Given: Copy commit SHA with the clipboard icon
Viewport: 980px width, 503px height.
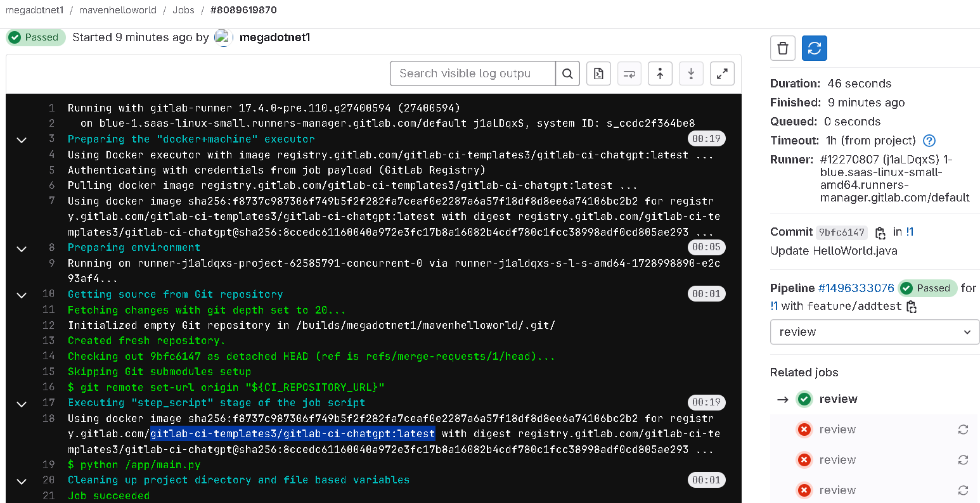Looking at the screenshot, I should [x=880, y=232].
